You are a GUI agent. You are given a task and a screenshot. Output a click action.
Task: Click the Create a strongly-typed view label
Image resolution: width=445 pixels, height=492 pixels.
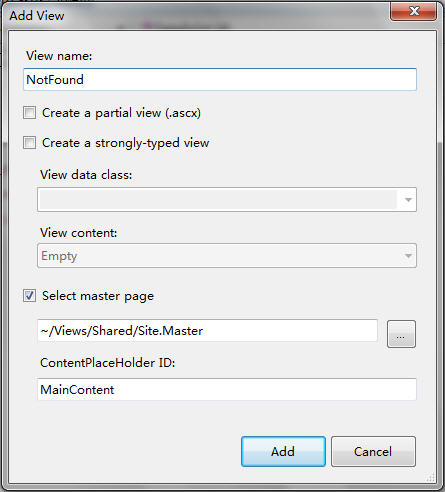pyautogui.click(x=126, y=143)
